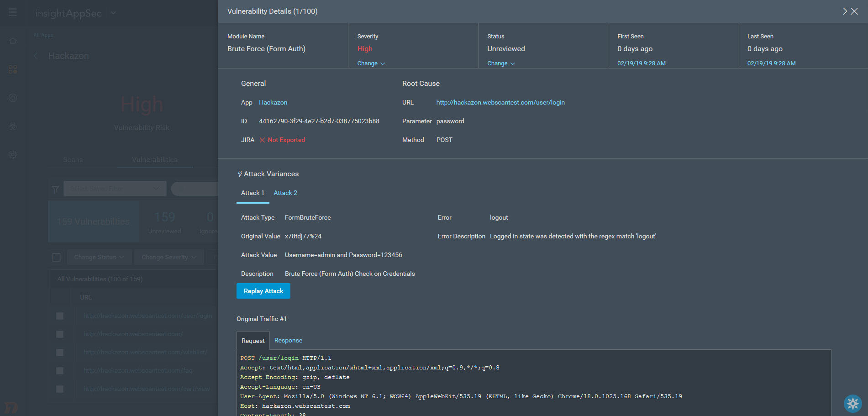Click the Rapid7 logo at bottom left

pos(11,407)
